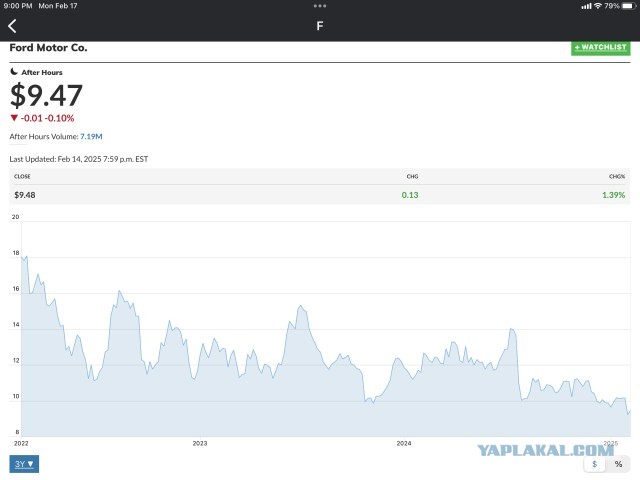Tap the CHG% column header
640x480 pixels.
point(617,176)
